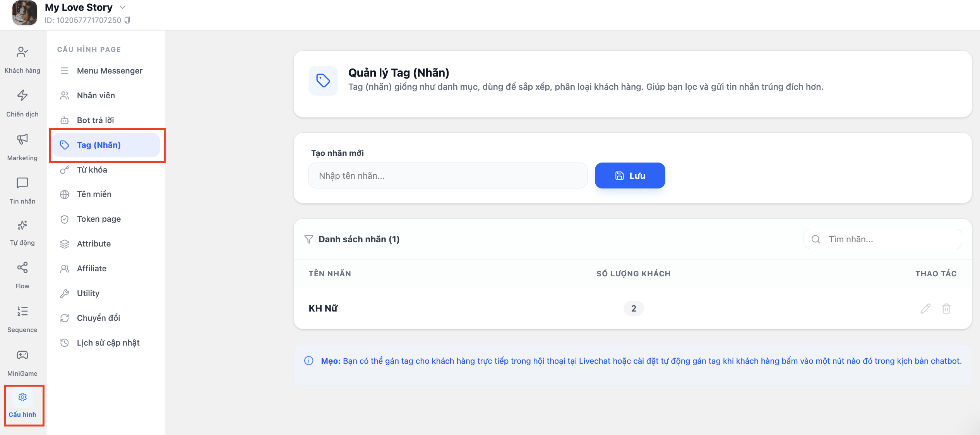Open the Chiến dịch lightning icon
Screen dimensions: 980x435
click(x=22, y=95)
